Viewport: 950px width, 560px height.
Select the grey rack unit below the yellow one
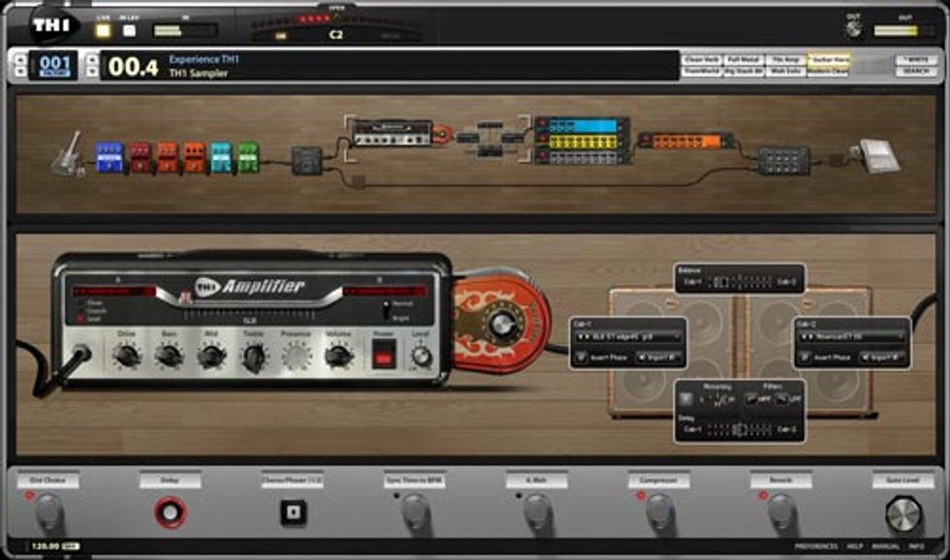(x=583, y=157)
